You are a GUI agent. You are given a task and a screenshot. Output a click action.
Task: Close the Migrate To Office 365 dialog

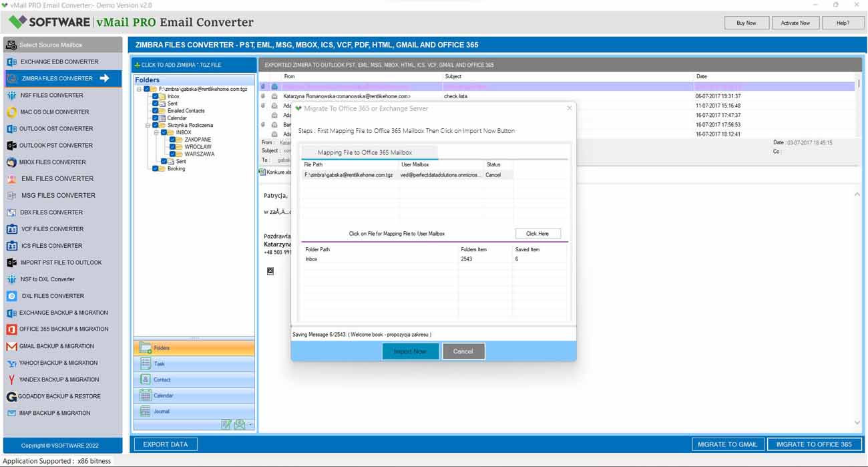click(x=570, y=108)
